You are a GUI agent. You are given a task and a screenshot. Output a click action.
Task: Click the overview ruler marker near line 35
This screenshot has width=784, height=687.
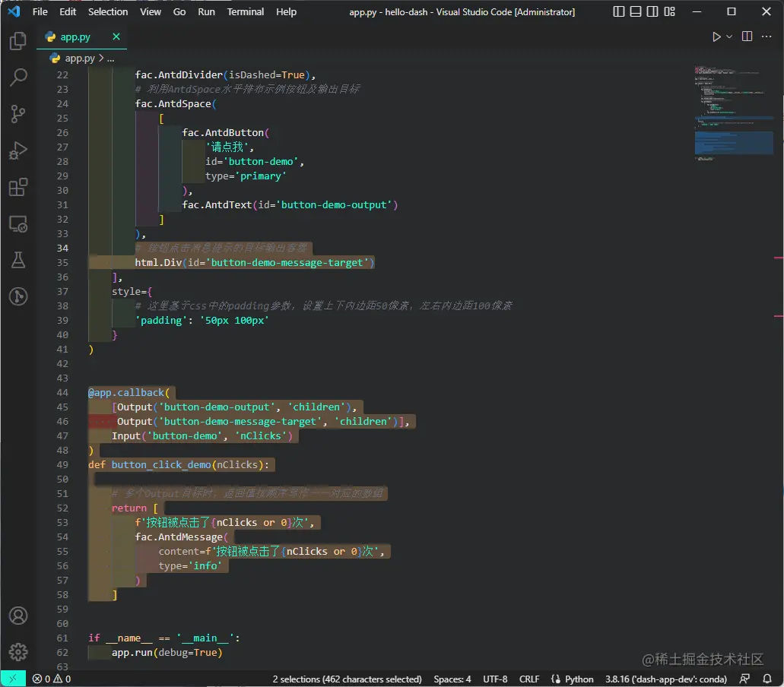[778, 258]
